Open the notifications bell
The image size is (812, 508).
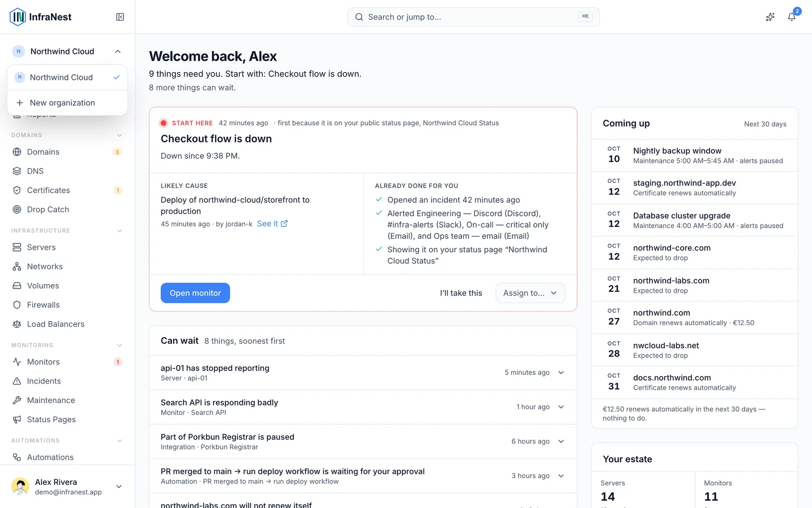(791, 17)
